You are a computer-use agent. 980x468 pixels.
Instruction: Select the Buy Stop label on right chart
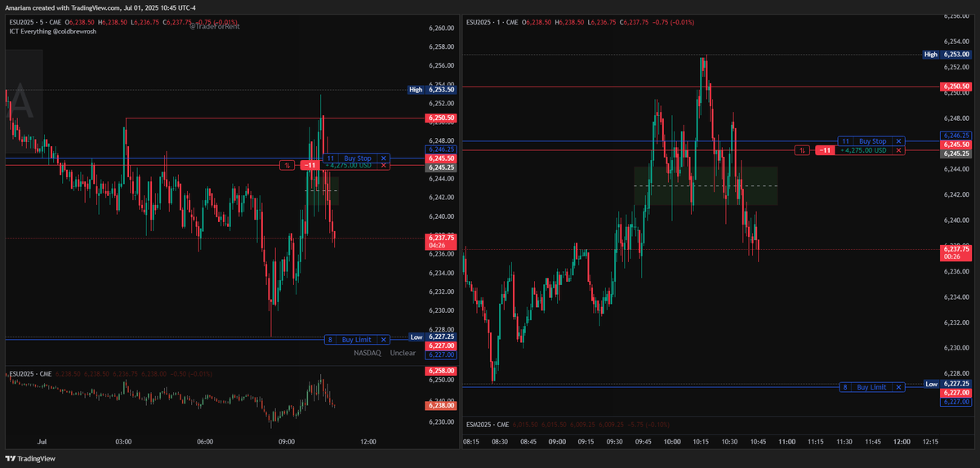[x=873, y=141]
